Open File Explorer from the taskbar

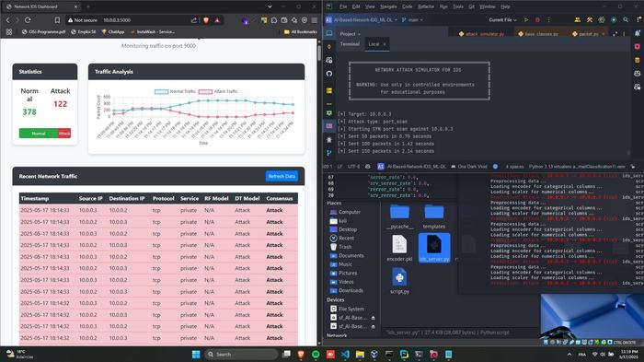click(x=360, y=355)
